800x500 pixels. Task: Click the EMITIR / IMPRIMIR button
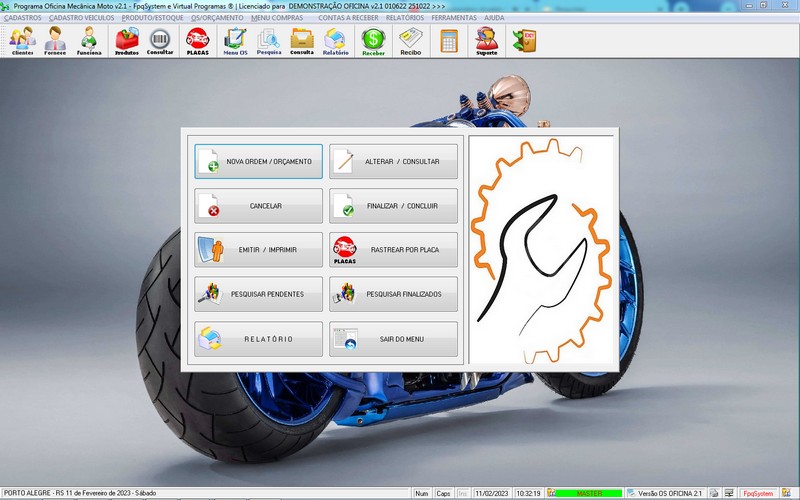(x=258, y=249)
